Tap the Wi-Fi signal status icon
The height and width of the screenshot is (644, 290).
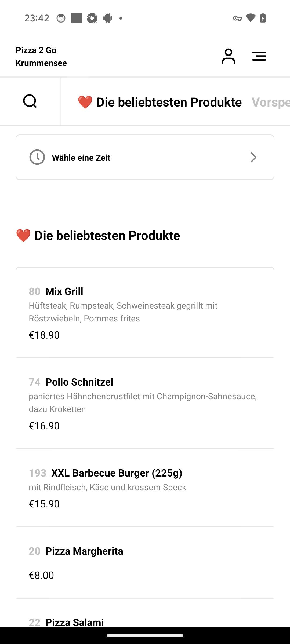250,18
